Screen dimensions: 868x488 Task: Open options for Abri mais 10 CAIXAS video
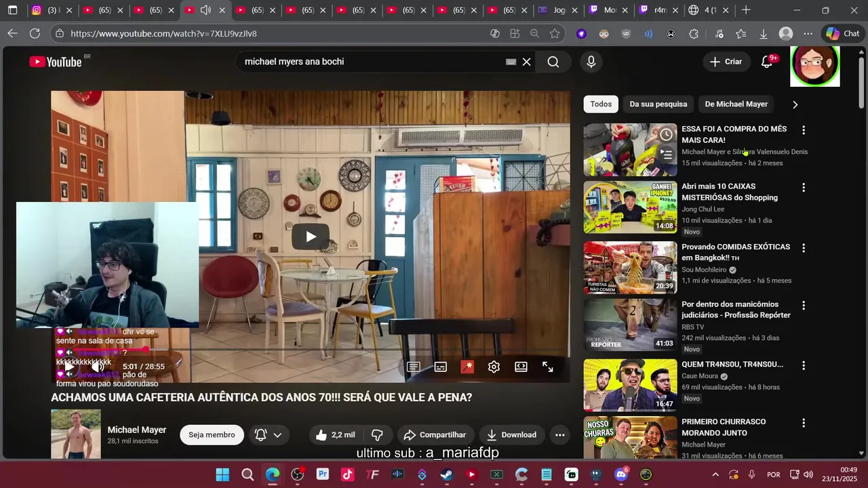coord(804,188)
